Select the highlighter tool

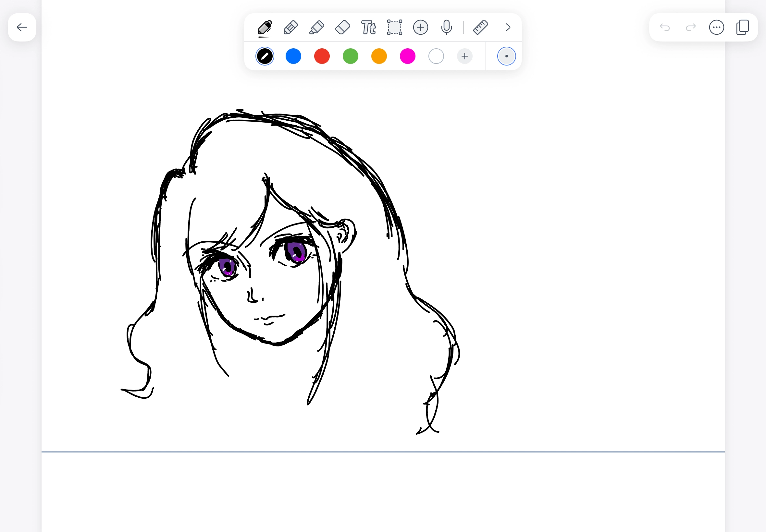click(317, 27)
